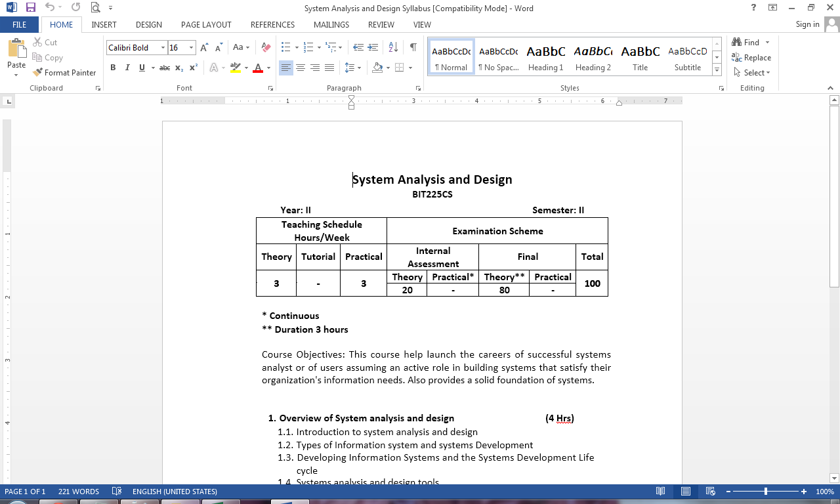Click the Print Preview icon in title bar
Screen dimensions: 840x504
[x=95, y=8]
